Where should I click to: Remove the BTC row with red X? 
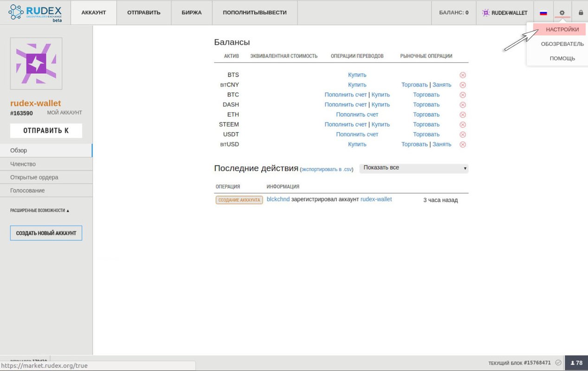pos(463,95)
